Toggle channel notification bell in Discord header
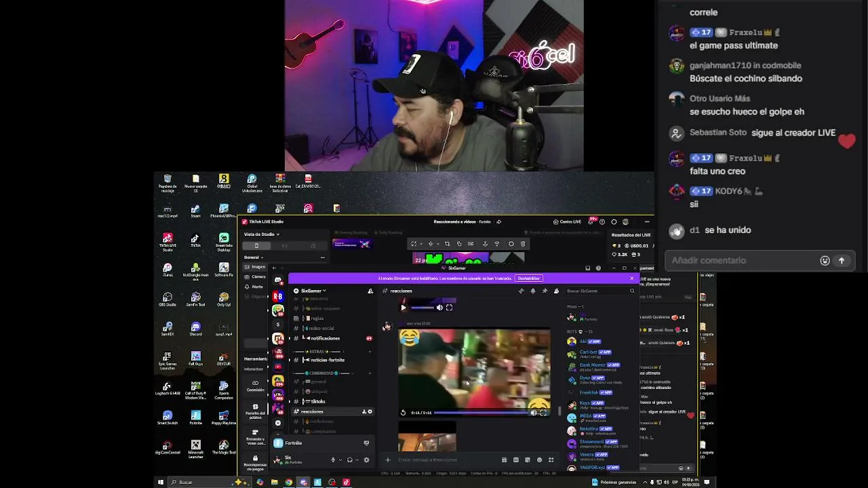Image resolution: width=868 pixels, height=488 pixels. coord(533,291)
